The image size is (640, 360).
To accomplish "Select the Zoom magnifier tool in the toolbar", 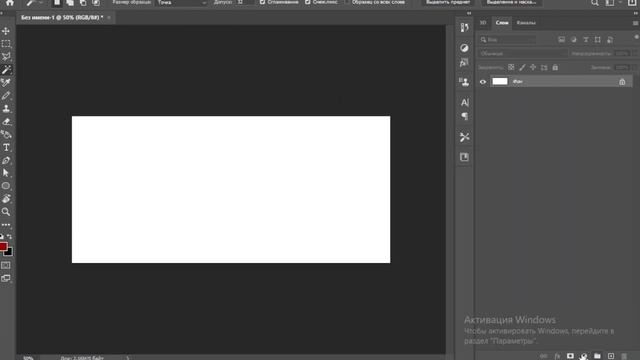I will [6, 212].
